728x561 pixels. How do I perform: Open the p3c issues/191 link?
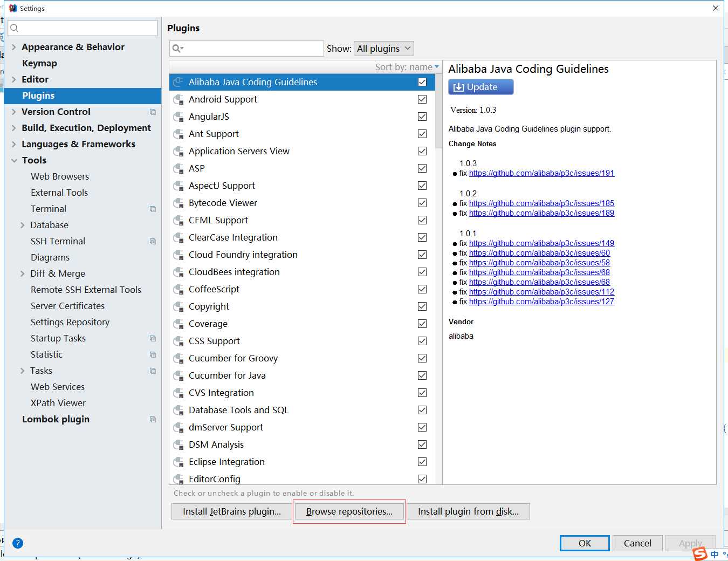541,173
